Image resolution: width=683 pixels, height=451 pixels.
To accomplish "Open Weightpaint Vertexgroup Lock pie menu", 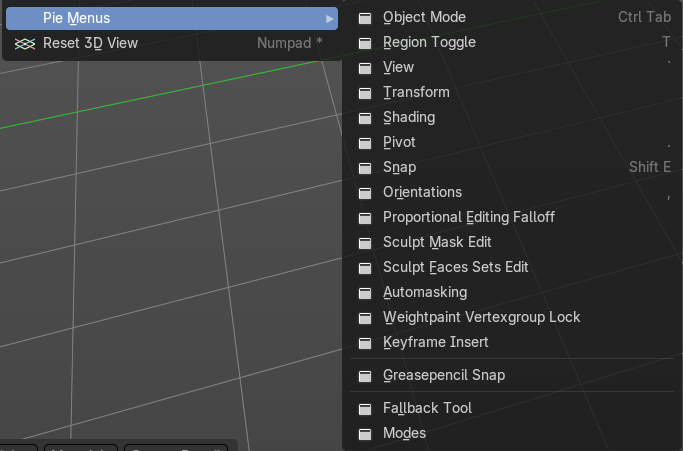I will (x=512, y=317).
